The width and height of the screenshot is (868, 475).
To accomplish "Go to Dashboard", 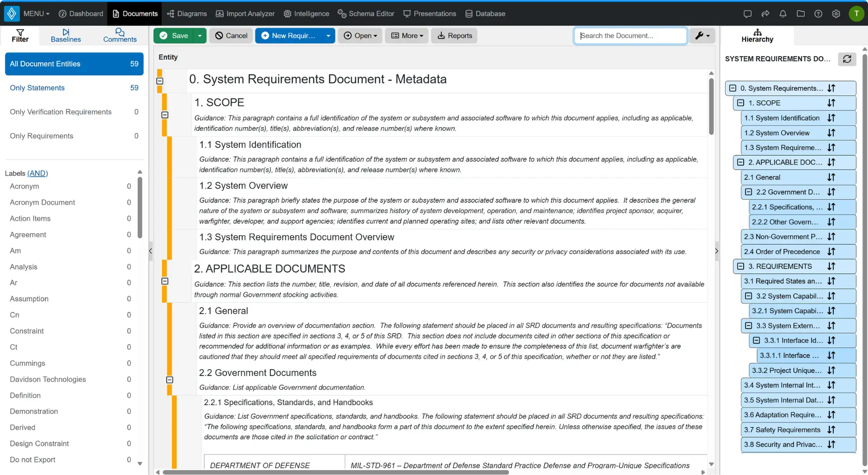I will pos(81,14).
